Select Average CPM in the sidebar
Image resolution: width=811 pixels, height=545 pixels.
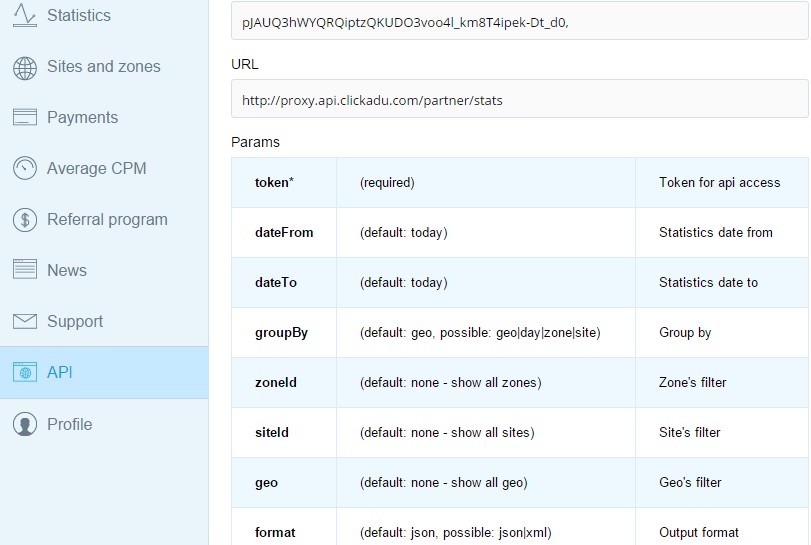tap(96, 169)
